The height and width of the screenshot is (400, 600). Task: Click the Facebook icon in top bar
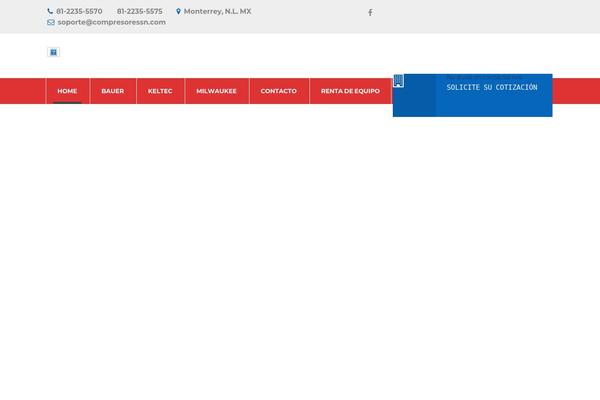370,13
